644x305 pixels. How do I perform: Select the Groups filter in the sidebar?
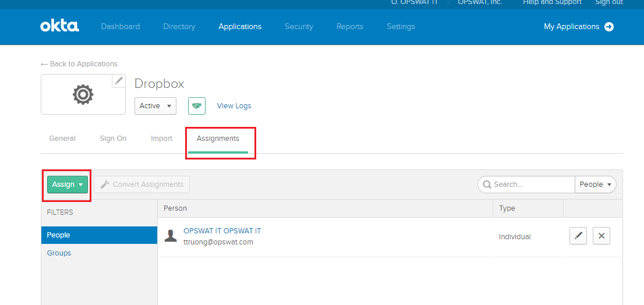click(59, 253)
